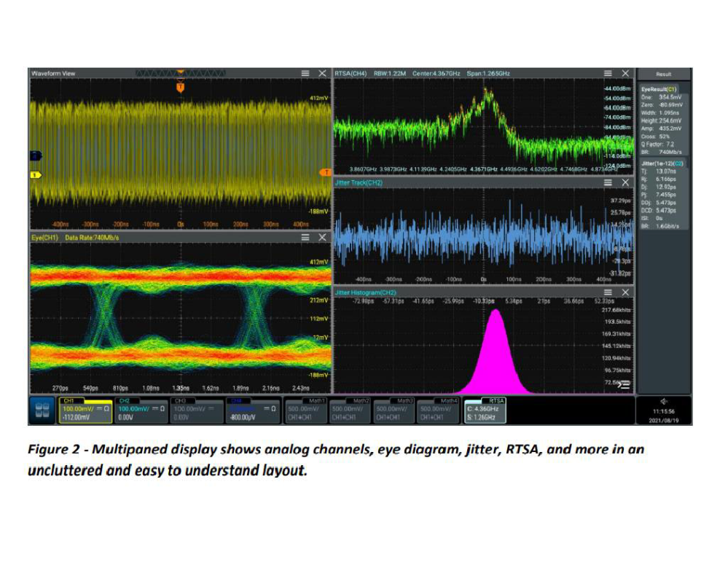Toggle the CH2 channel label
The height and width of the screenshot is (568, 728).
(x=125, y=401)
